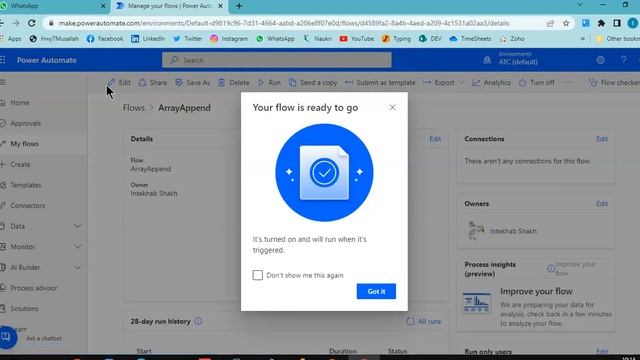Open the Typing bookmark
The height and width of the screenshot is (360, 640).
click(x=396, y=39)
